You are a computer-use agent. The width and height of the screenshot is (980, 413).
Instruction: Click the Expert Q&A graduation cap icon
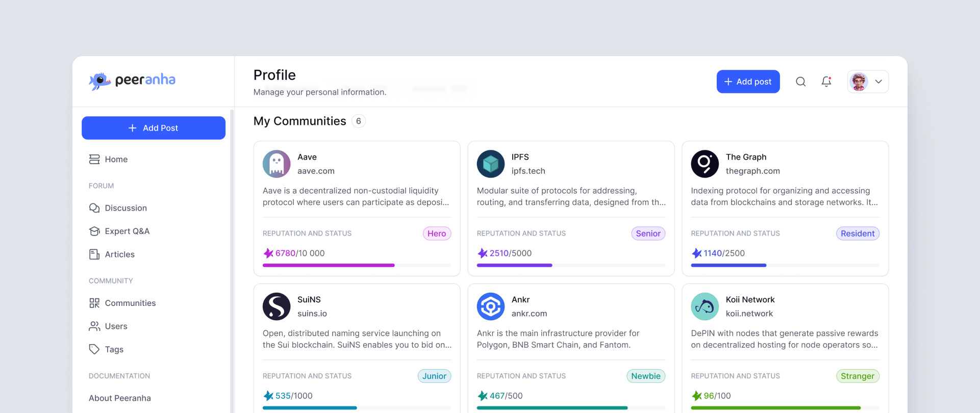[x=94, y=231]
